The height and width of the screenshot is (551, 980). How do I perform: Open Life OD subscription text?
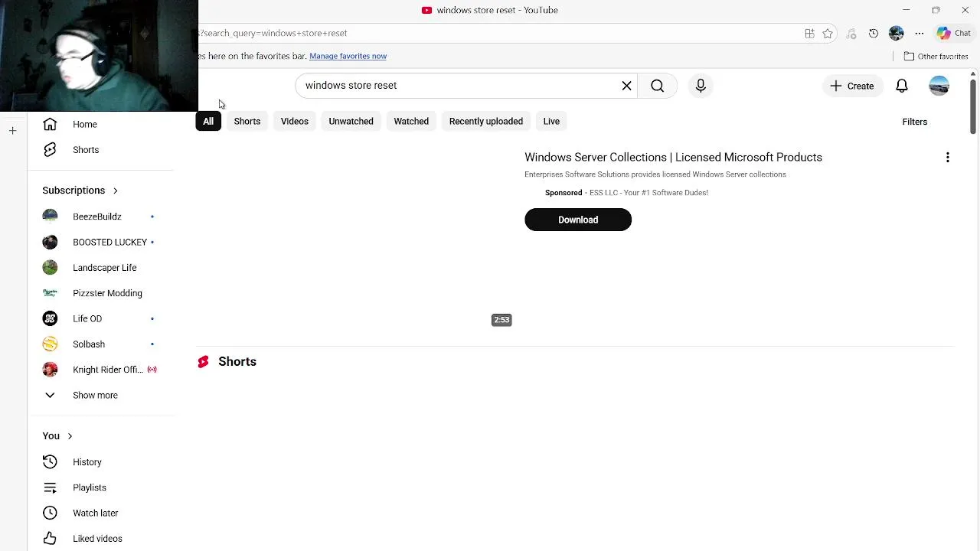[x=87, y=319]
